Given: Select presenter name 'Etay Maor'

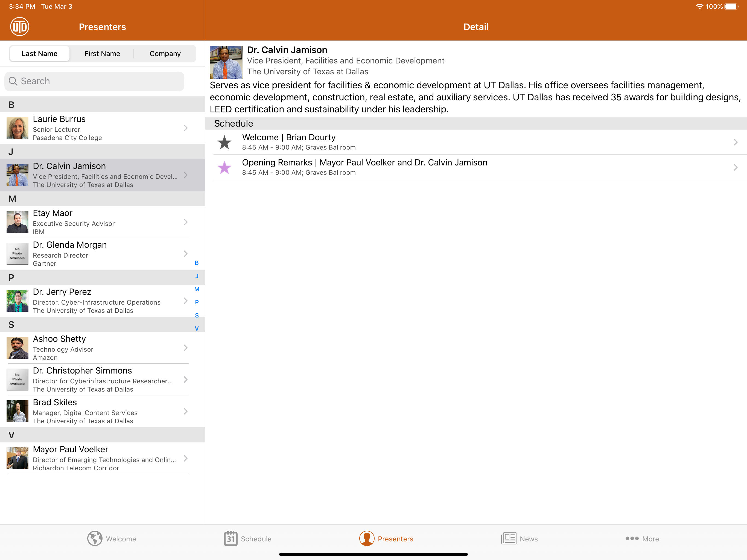Looking at the screenshot, I should [53, 213].
